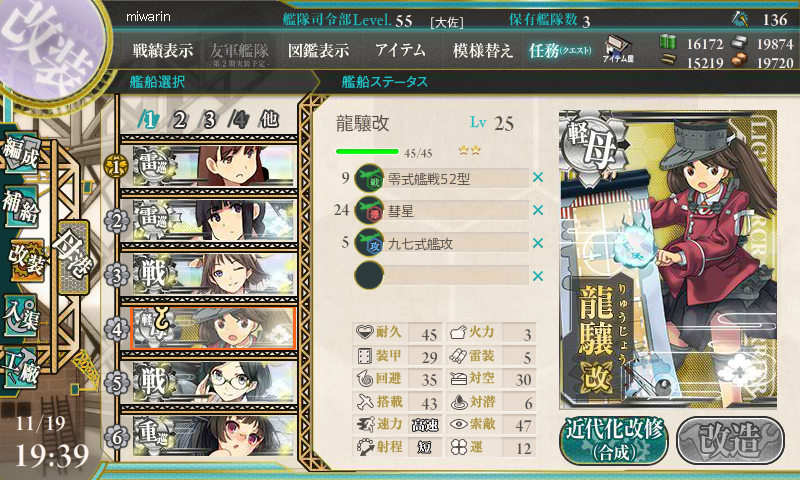Open the アイテム屋 item shop icon
This screenshot has height=480, width=800.
pyautogui.click(x=618, y=49)
